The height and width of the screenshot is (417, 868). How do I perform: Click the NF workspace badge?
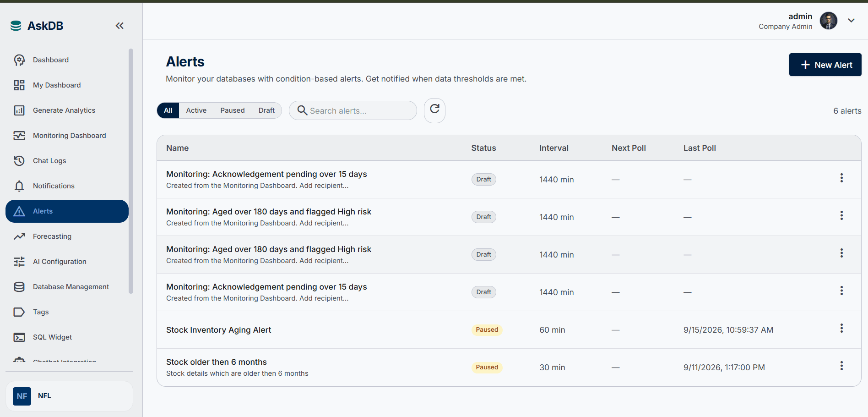pyautogui.click(x=22, y=396)
